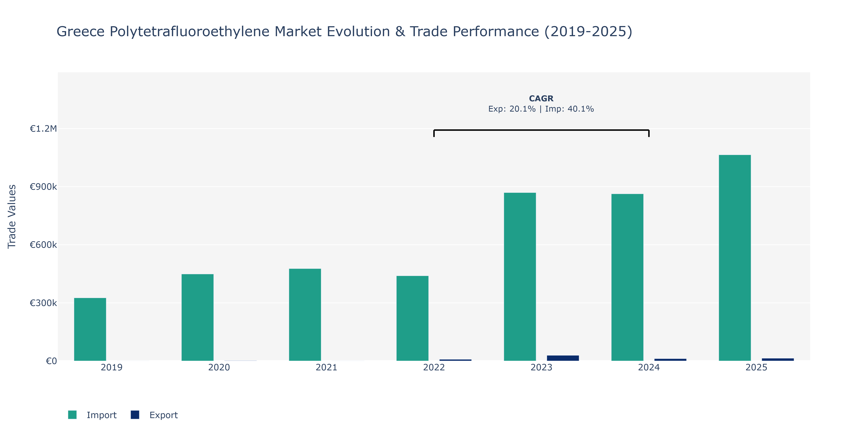Click the €600k y-axis label
This screenshot has height=434, width=868.
[x=43, y=245]
